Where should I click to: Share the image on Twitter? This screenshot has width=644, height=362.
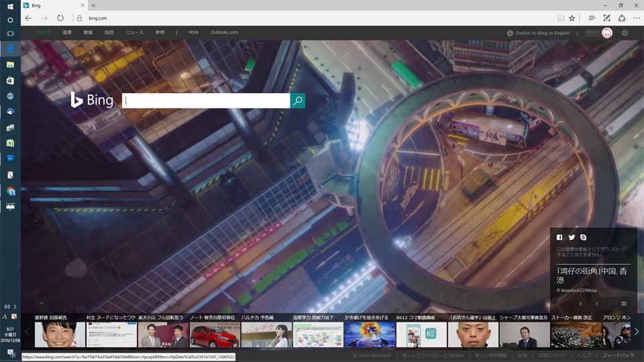(572, 237)
